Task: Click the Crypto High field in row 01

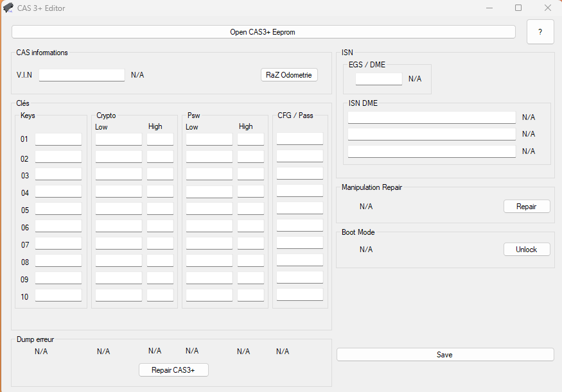Action: coord(160,139)
